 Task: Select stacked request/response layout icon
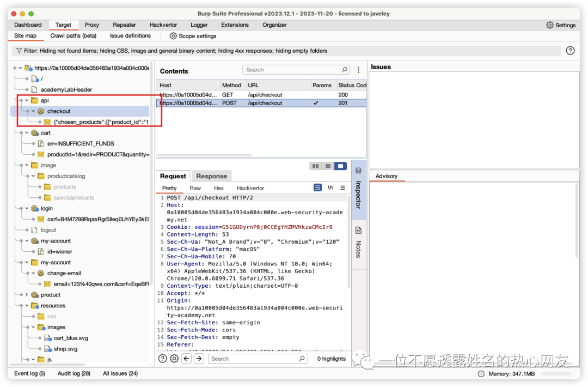pos(328,166)
